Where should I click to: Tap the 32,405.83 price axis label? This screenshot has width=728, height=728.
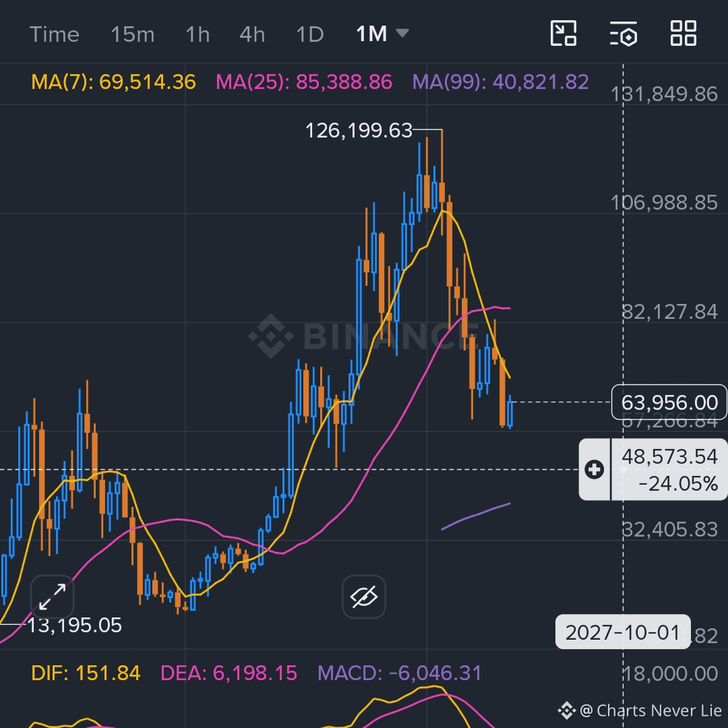tap(669, 529)
